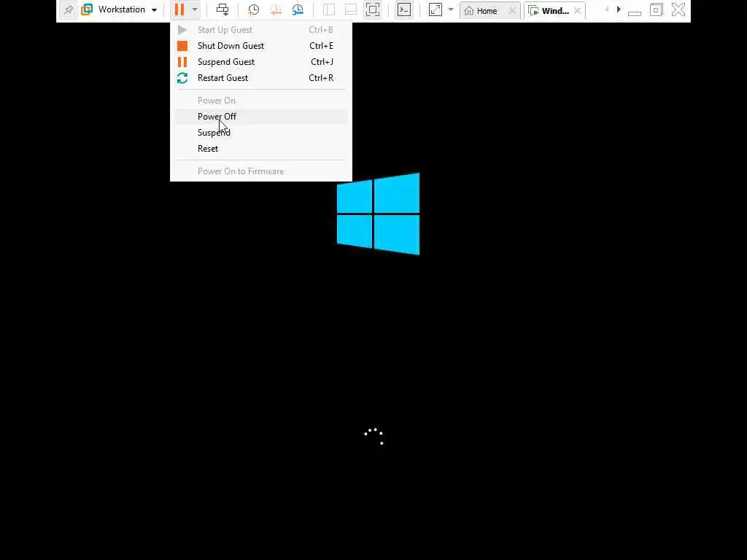Screen dimensions: 747x560
Task: Open the snapshot manager icon
Action: tap(298, 9)
